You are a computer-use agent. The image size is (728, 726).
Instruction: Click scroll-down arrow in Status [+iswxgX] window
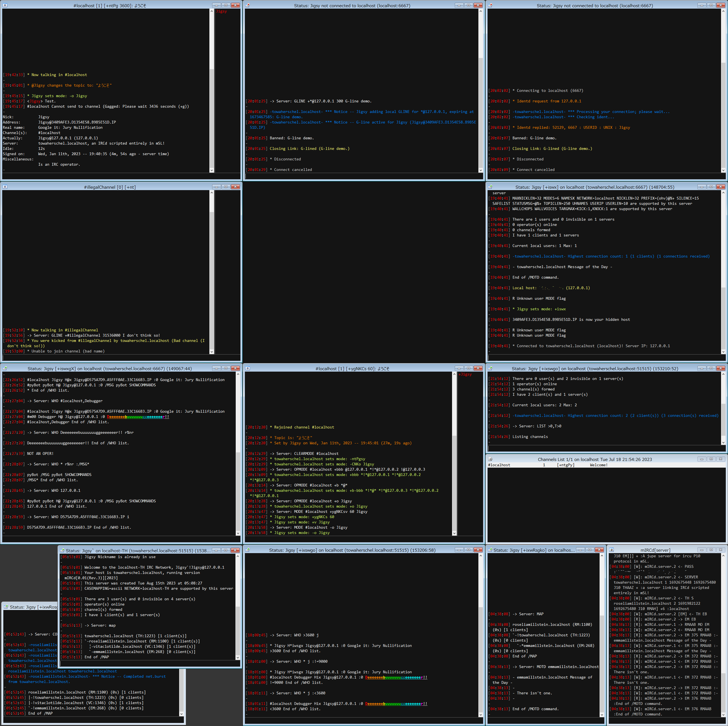tap(238, 533)
